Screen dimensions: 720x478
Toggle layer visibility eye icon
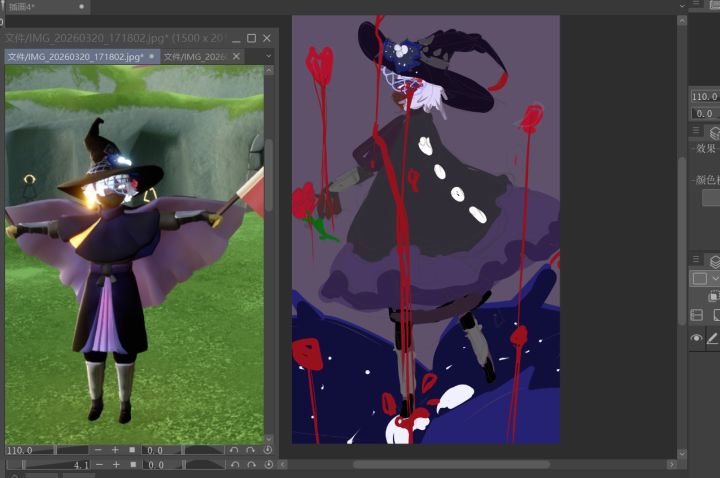click(x=696, y=338)
